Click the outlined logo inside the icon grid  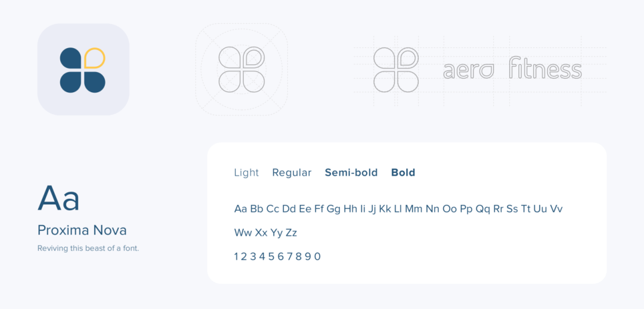(x=241, y=69)
